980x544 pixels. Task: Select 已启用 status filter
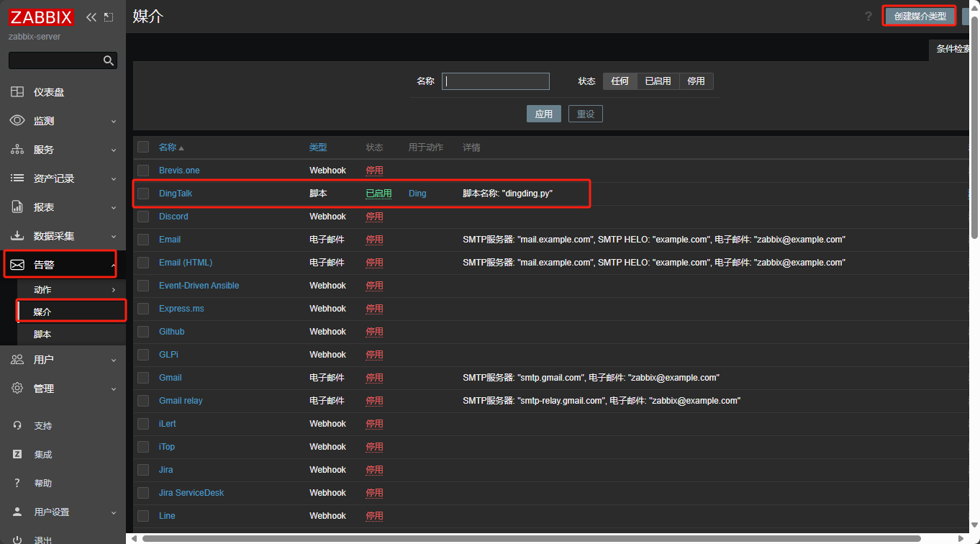click(658, 81)
